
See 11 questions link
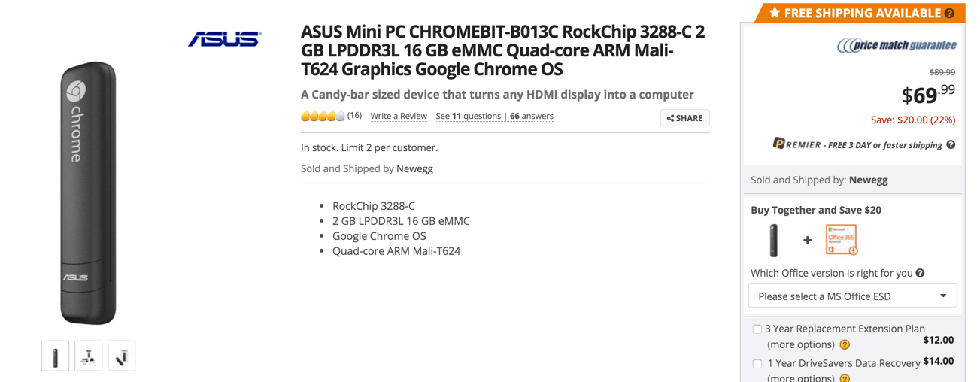(468, 116)
